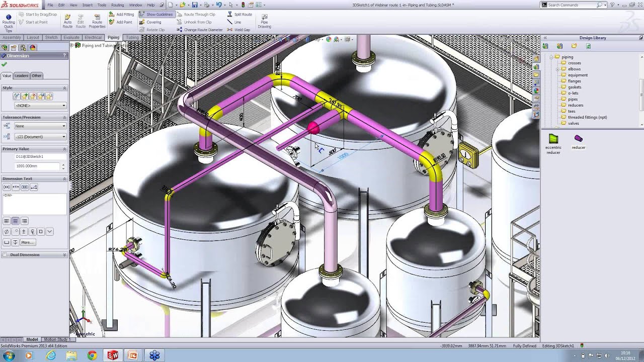This screenshot has height=362, width=644.
Task: Open the Tolerance type dropdown set to None
Action: 40,126
